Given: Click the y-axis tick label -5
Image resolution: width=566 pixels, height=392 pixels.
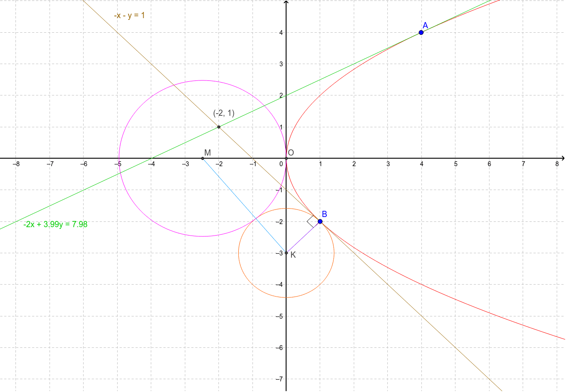Looking at the screenshot, I should click(x=279, y=316).
